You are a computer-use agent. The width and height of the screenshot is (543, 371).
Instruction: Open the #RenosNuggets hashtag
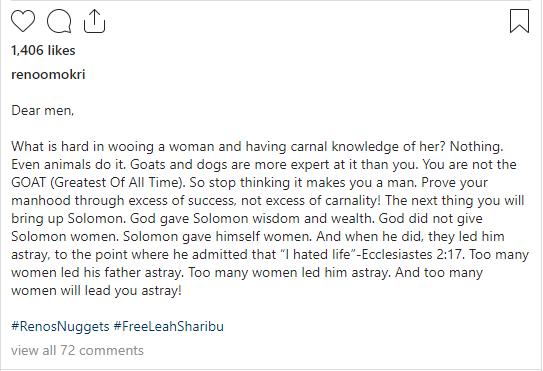(x=60, y=326)
